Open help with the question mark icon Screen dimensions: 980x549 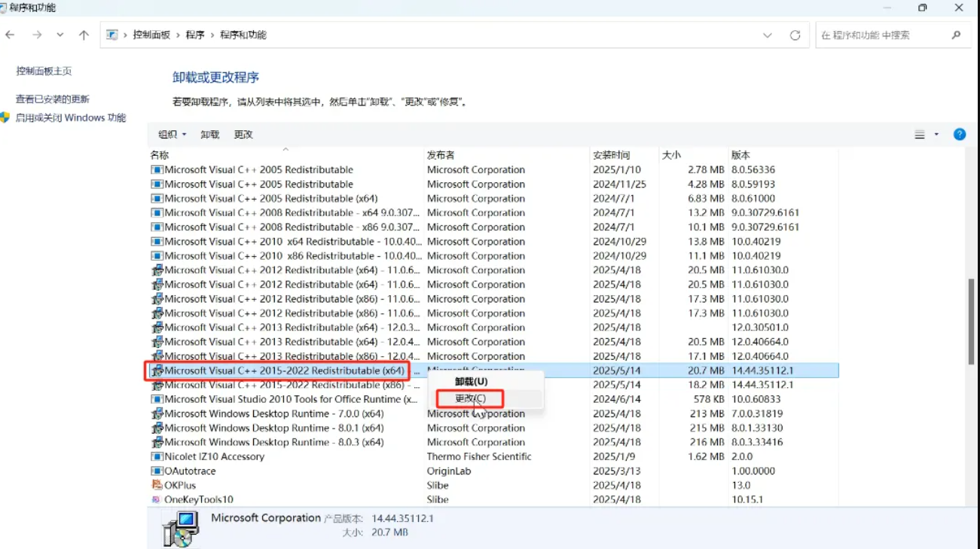coord(960,134)
